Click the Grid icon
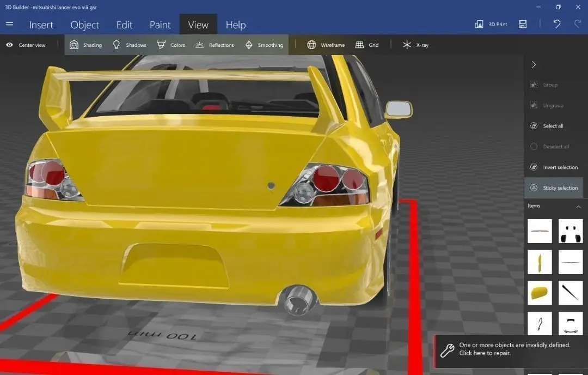 [x=359, y=45]
